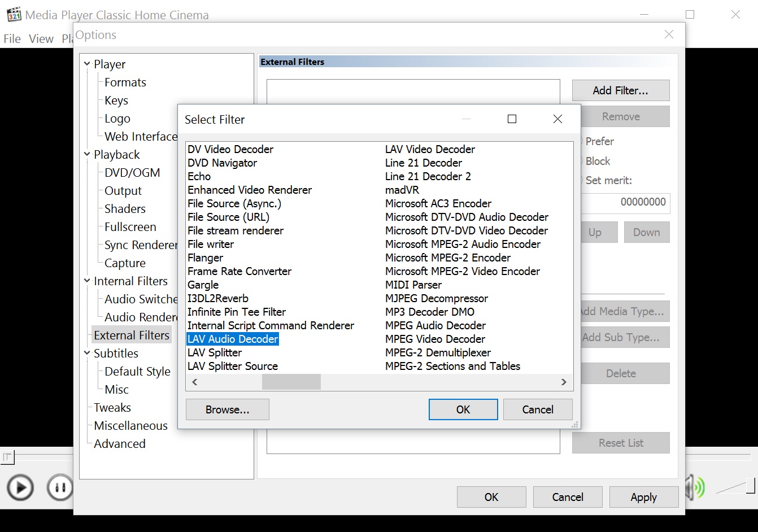Select madVR in filter list
Image resolution: width=758 pixels, height=532 pixels.
[x=402, y=190]
